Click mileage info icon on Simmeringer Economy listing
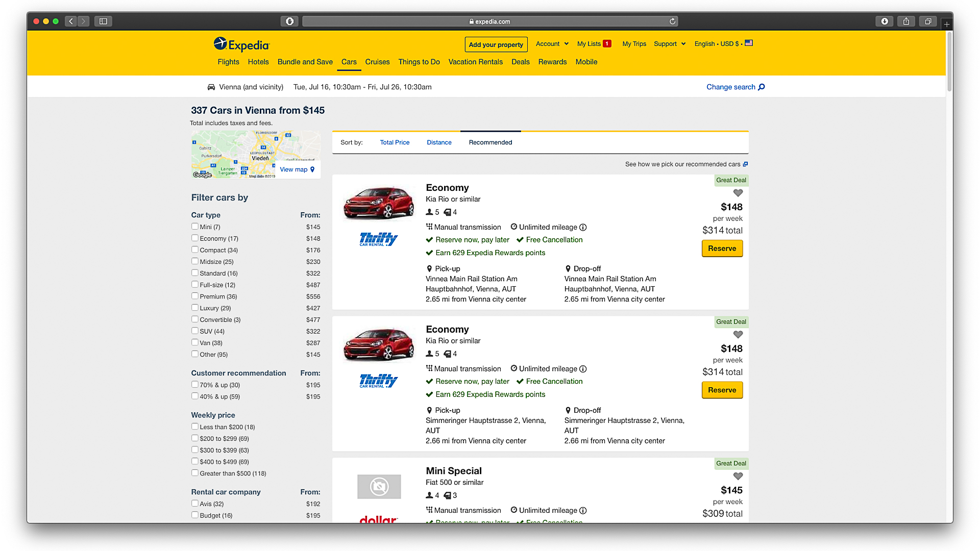The width and height of the screenshot is (980, 551). pos(583,369)
